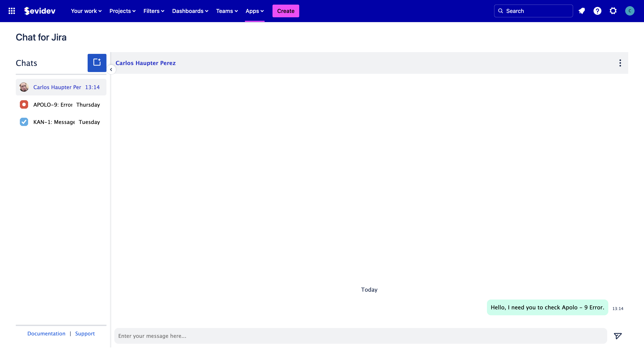Expand the Apps dropdown
The height and width of the screenshot is (349, 644).
[255, 11]
